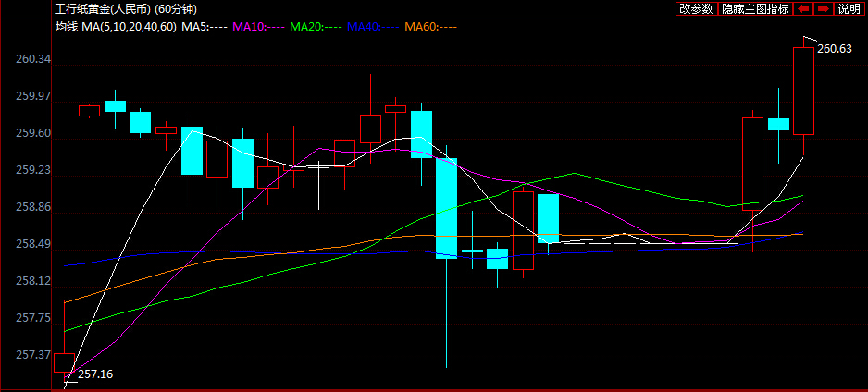Click the 均线 MA(5,10,20,40,60) indicator name
Image resolution: width=868 pixels, height=392 pixels.
(117, 26)
